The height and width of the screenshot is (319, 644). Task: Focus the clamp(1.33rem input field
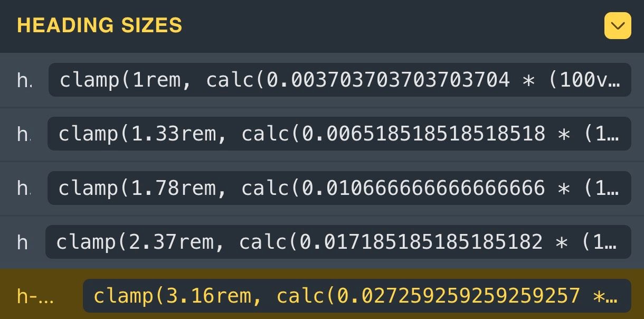coord(339,134)
